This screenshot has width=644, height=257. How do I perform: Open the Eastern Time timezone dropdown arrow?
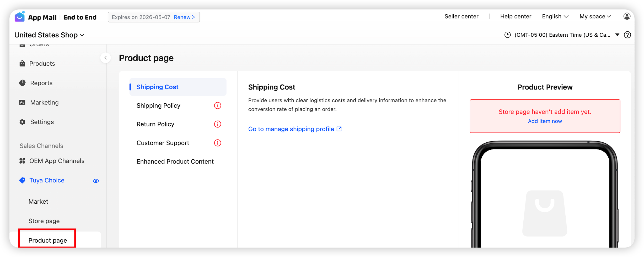tap(617, 35)
